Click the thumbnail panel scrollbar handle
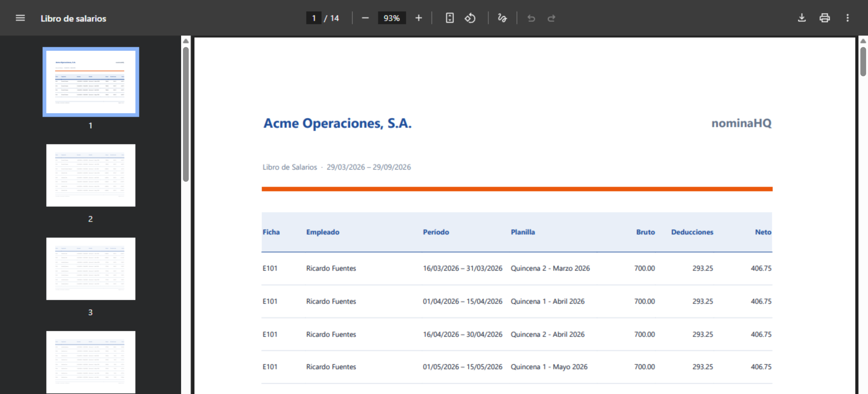Viewport: 868px width, 394px height. point(186,115)
